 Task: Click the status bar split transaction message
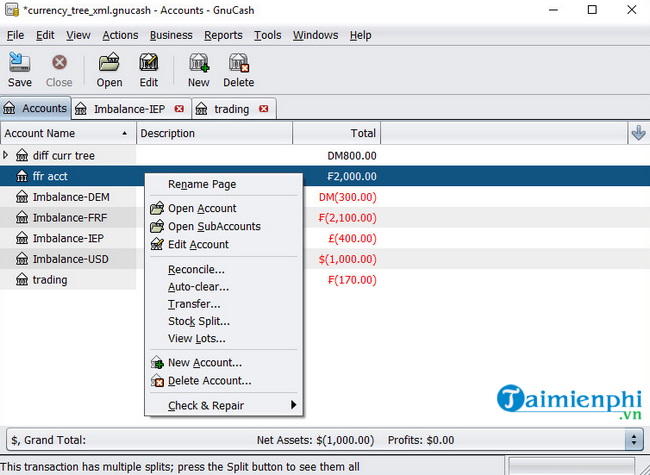(x=180, y=467)
